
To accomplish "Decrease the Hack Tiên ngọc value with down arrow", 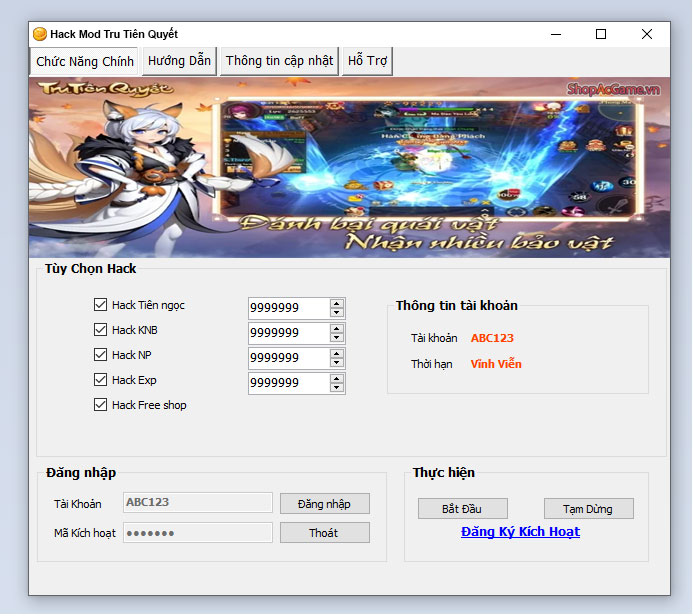I will pos(337,312).
